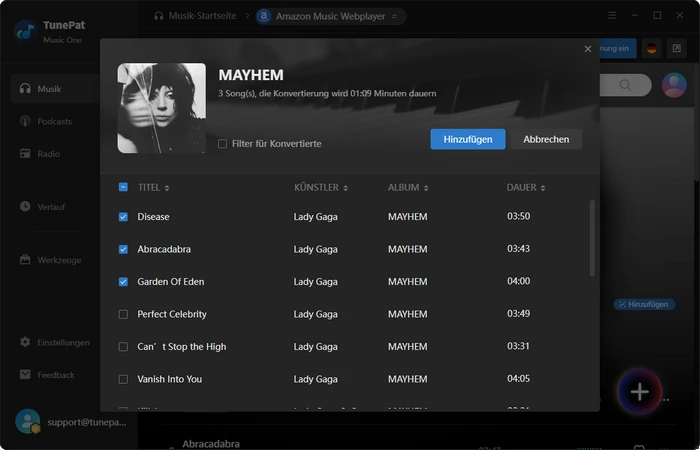Click the MAYHEM dialog heading
The width and height of the screenshot is (700, 450).
(x=251, y=75)
